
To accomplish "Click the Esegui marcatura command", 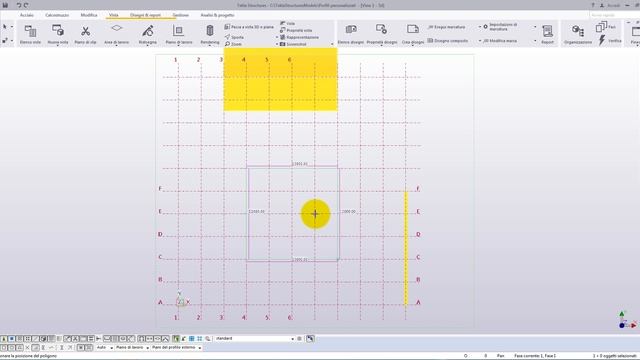I will tap(446, 27).
